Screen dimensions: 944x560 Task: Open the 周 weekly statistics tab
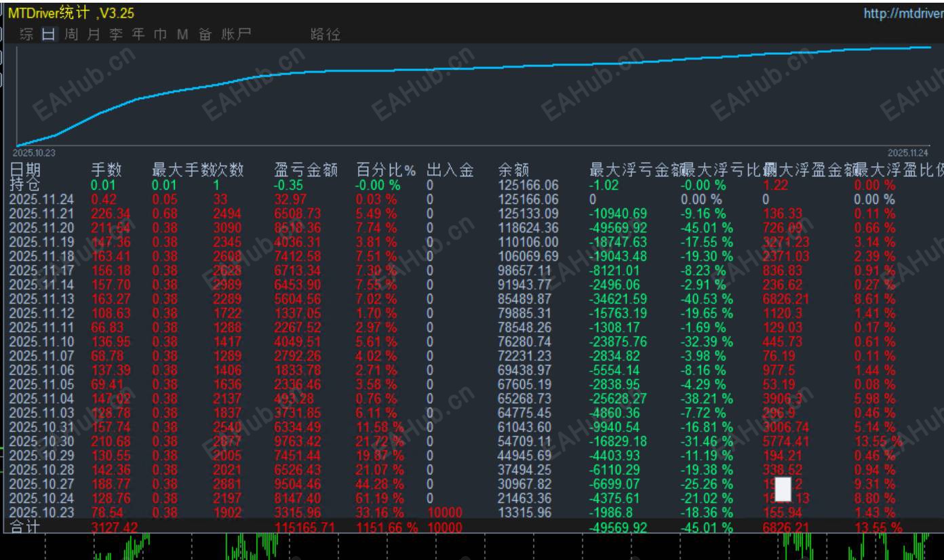pyautogui.click(x=71, y=35)
